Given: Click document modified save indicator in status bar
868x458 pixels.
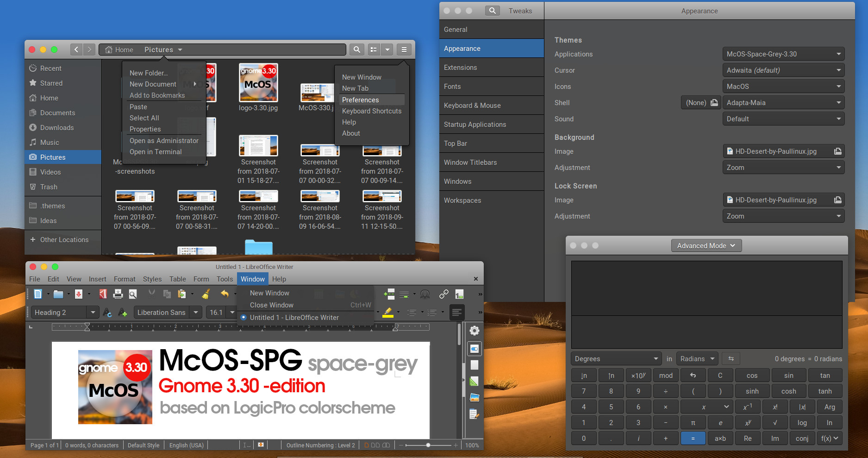Looking at the screenshot, I should click(x=261, y=445).
